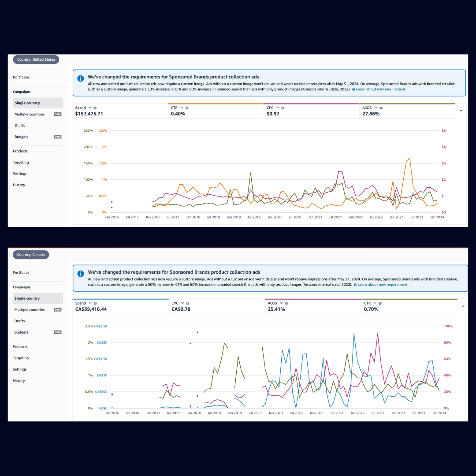
Task: Open the Spend metric dropdown
Action: (89, 108)
